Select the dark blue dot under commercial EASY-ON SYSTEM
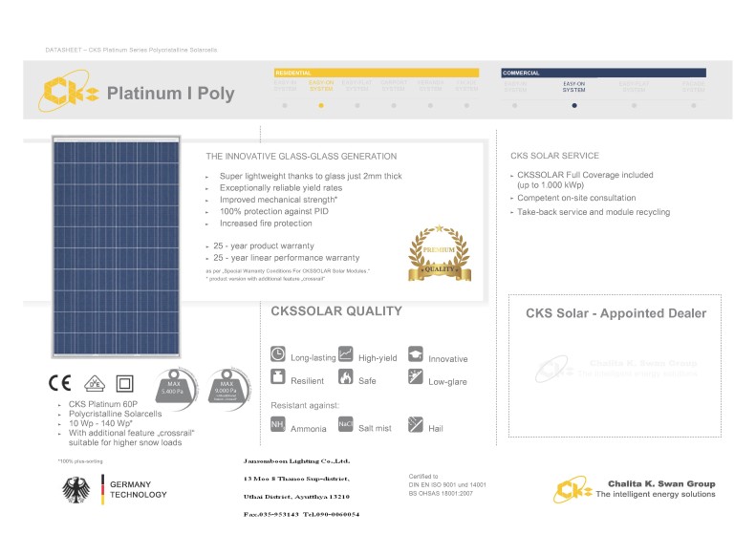Viewport: 756px width, 534px height. coord(574,105)
